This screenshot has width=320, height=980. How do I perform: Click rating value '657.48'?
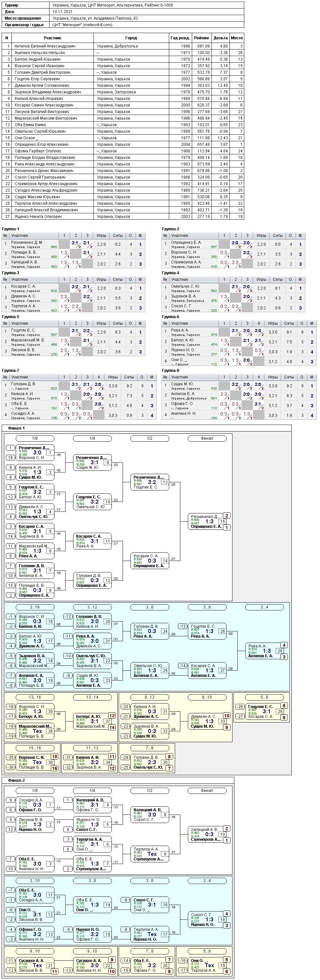(203, 144)
